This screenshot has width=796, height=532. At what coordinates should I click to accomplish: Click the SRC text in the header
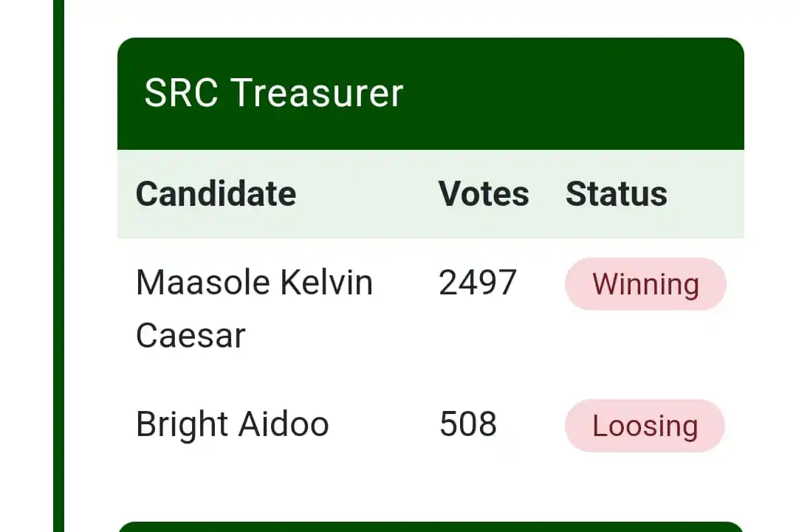[181, 93]
